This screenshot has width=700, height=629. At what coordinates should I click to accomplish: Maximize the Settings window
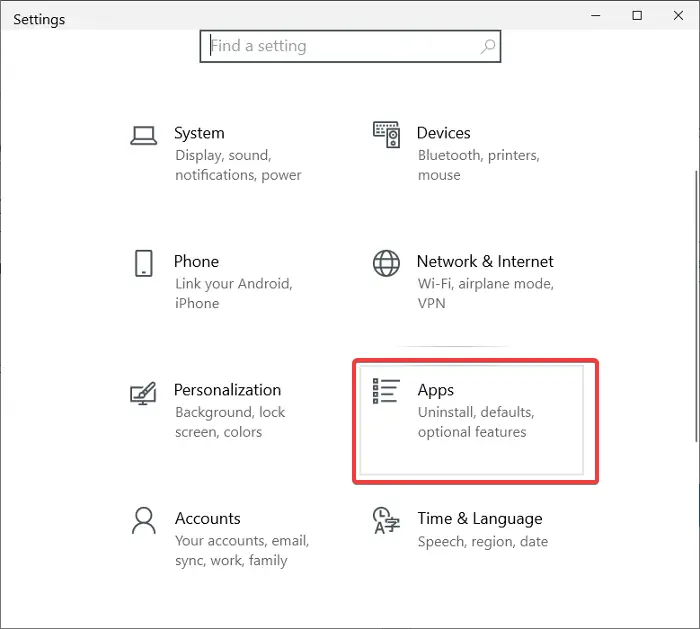coord(637,16)
